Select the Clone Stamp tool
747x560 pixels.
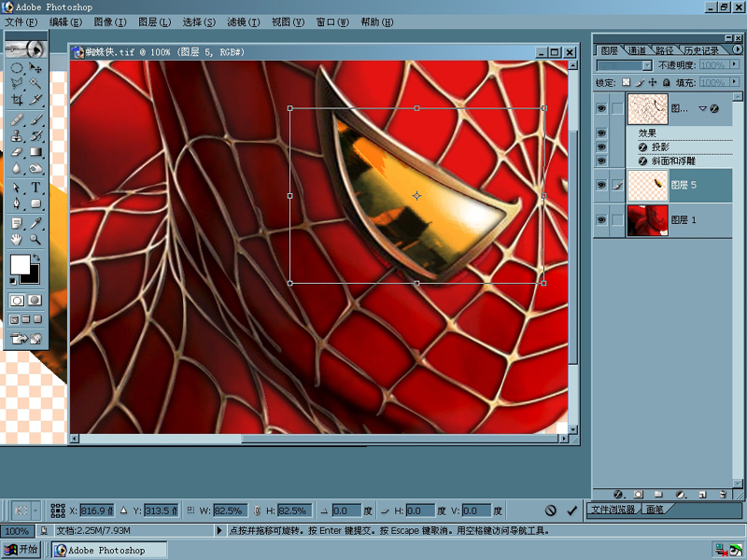coord(17,135)
